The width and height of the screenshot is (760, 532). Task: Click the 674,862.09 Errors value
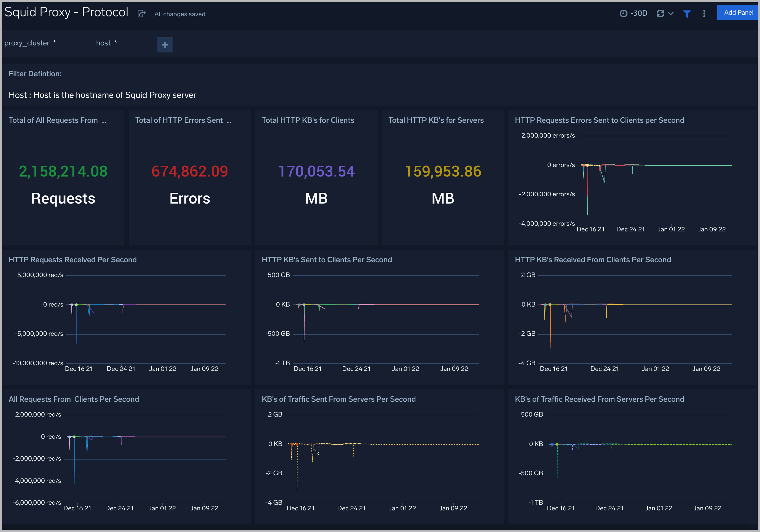[x=190, y=171]
